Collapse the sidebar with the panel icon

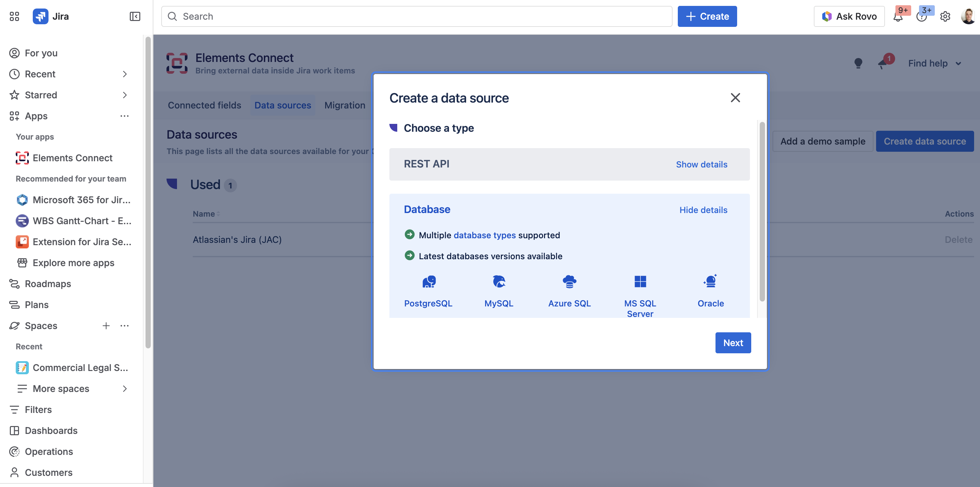pyautogui.click(x=135, y=16)
